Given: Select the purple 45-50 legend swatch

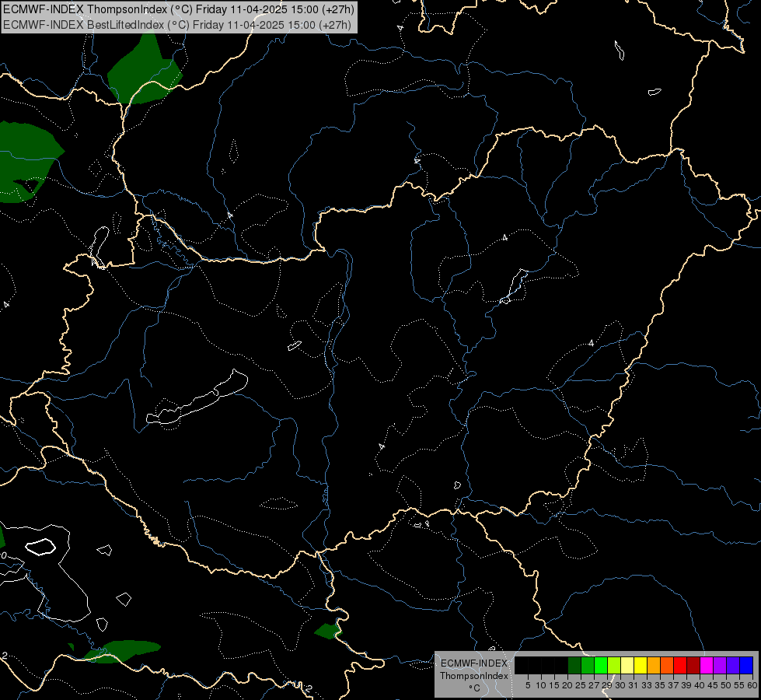Looking at the screenshot, I should point(720,665).
